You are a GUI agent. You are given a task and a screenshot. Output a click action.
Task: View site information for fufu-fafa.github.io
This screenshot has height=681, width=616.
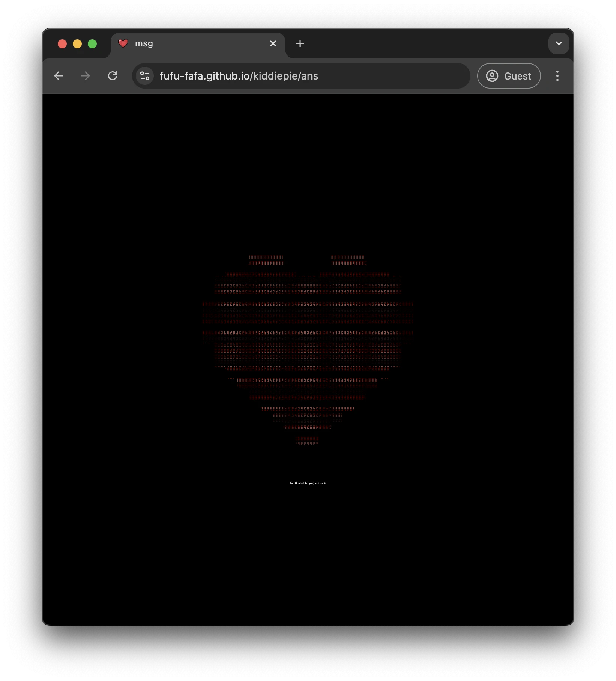145,76
